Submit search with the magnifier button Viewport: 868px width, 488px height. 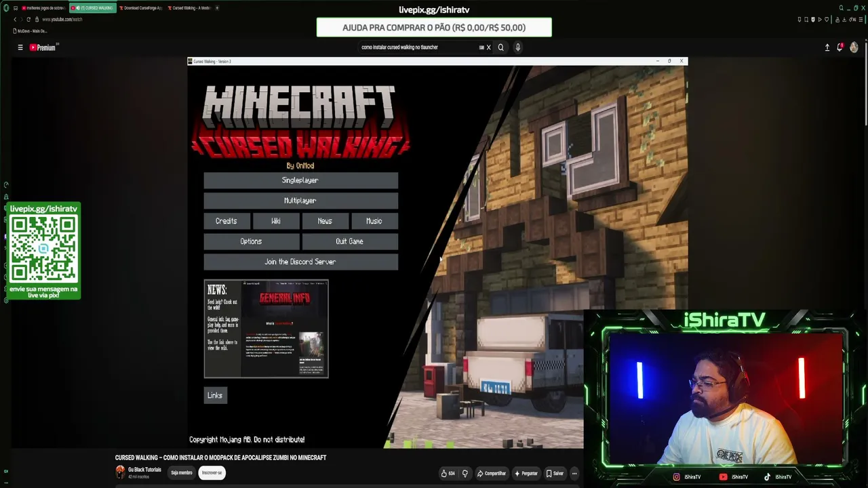coord(501,47)
